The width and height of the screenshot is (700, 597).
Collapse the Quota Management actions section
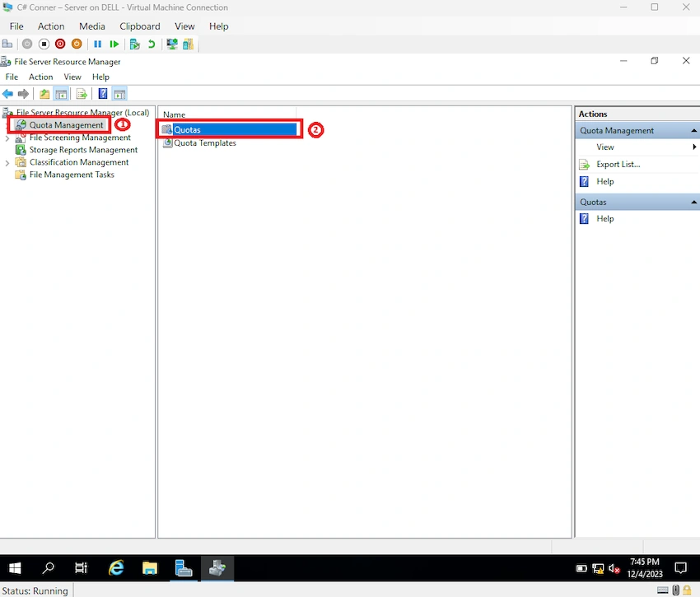tap(693, 131)
